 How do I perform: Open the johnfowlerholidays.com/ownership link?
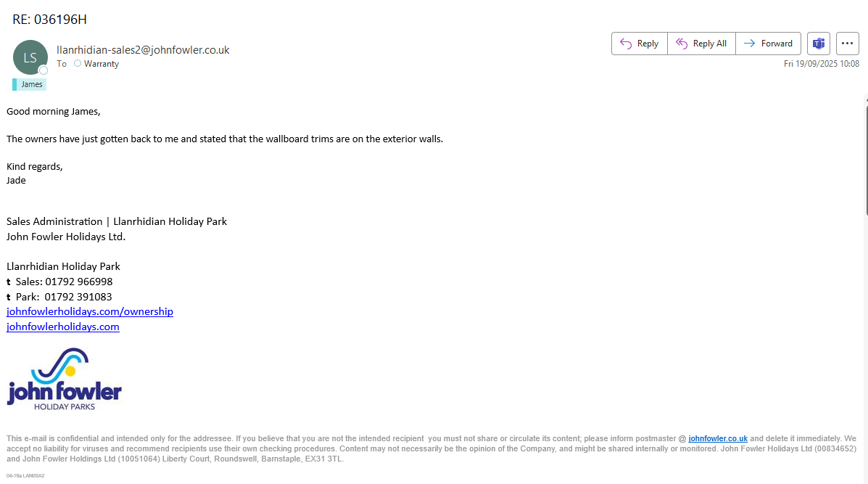tap(90, 311)
